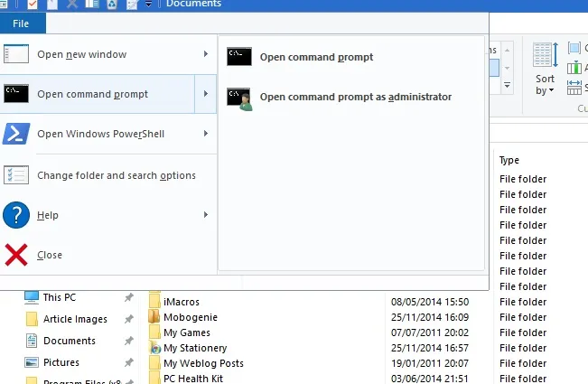Click the folder options checklist icon
588x384 pixels.
(x=16, y=175)
